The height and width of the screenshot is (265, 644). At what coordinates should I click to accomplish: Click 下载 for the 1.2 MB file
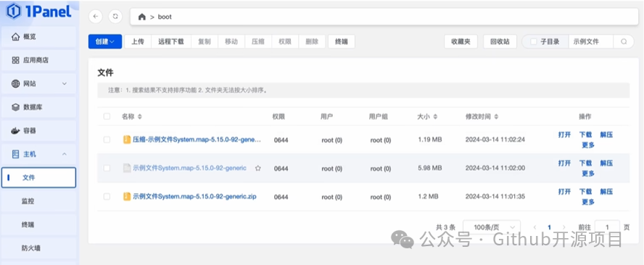coord(586,192)
